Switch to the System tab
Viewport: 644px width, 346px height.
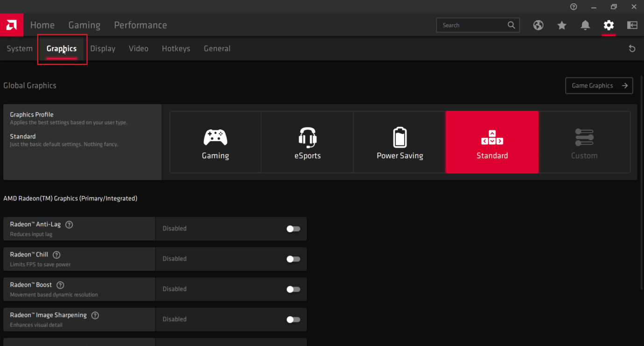pos(20,49)
